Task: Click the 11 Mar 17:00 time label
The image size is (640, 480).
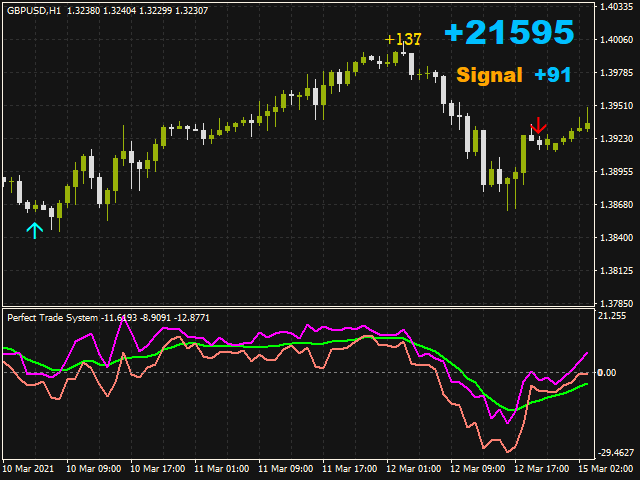Action: [x=350, y=469]
